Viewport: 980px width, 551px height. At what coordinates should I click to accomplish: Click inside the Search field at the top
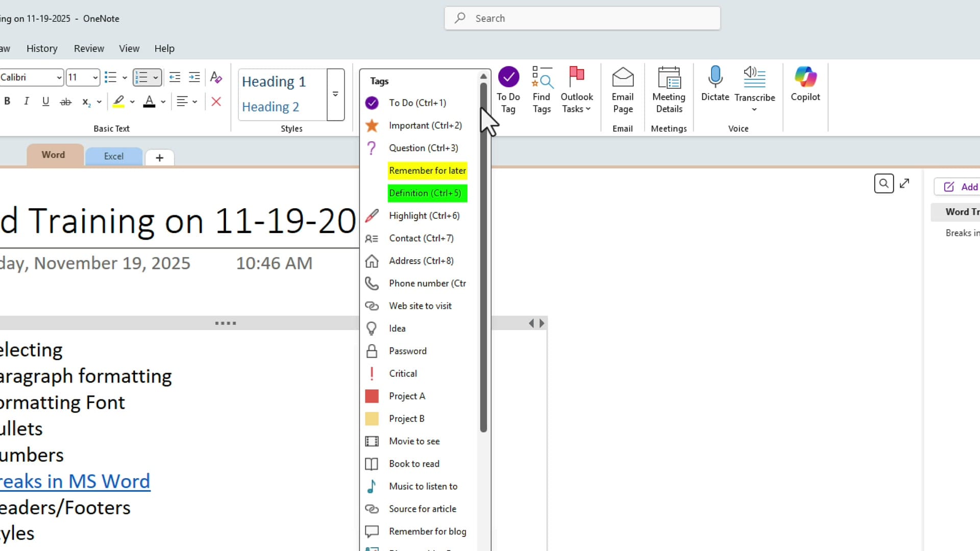[x=582, y=18]
